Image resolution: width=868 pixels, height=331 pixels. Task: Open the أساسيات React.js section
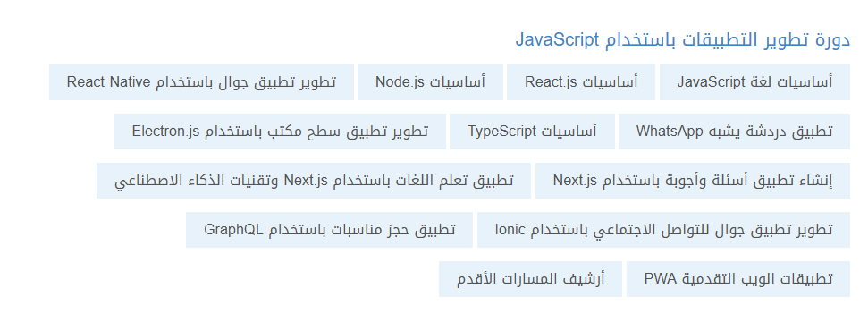coord(581,82)
